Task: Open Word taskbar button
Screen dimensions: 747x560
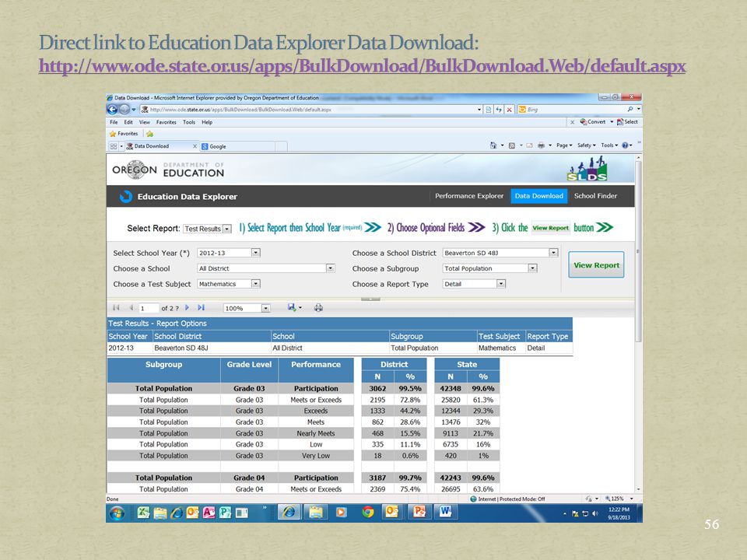Action: [446, 512]
